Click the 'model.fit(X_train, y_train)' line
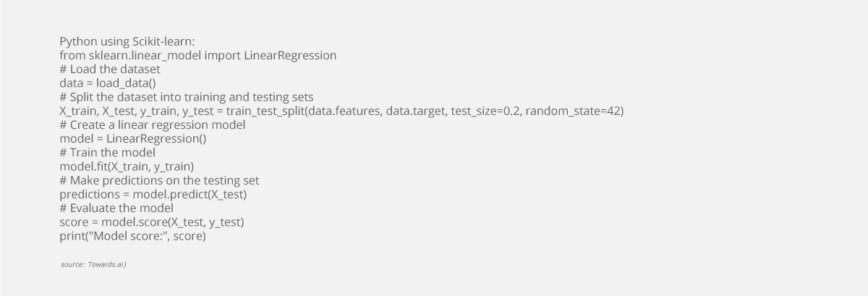The image size is (868, 296). [127, 166]
